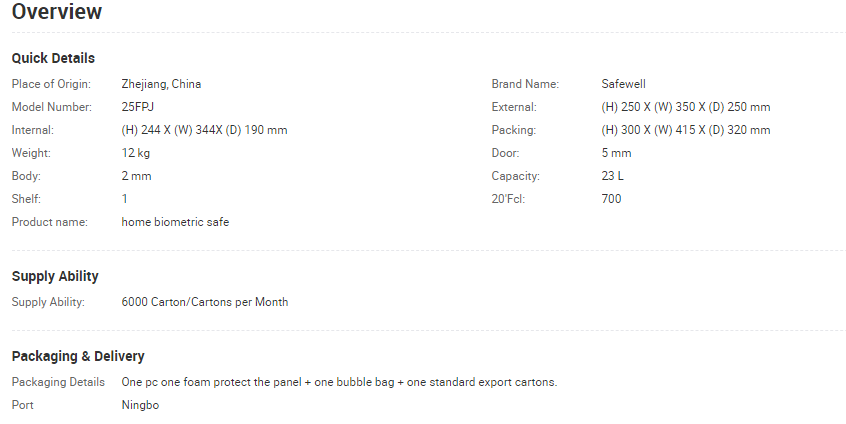
Task: Click the Safewell brand name value
Action: (x=623, y=84)
